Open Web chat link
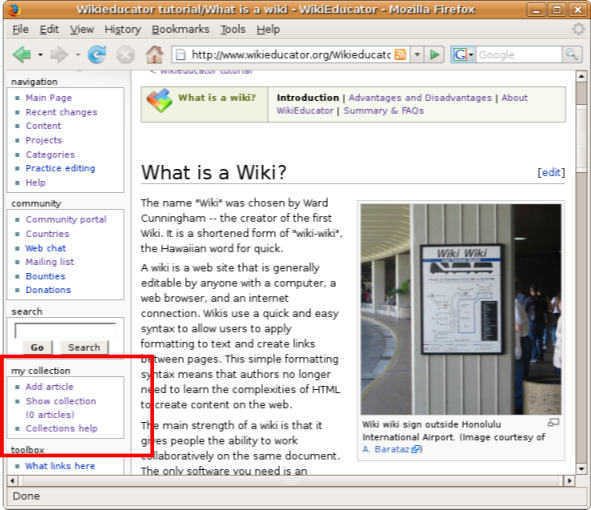Image resolution: width=591 pixels, height=510 pixels. pyautogui.click(x=46, y=248)
